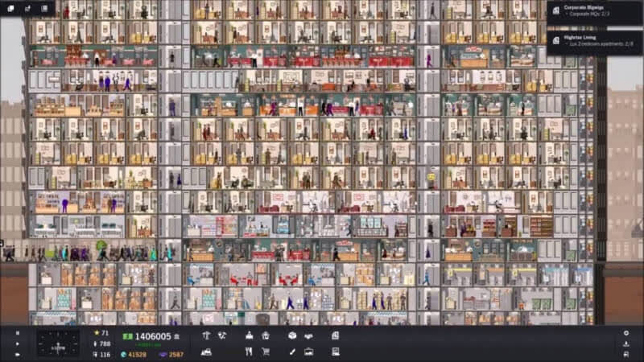This screenshot has width=644, height=362.
Task: Click the Corporate Bigwigs building icon
Action: tap(556, 11)
